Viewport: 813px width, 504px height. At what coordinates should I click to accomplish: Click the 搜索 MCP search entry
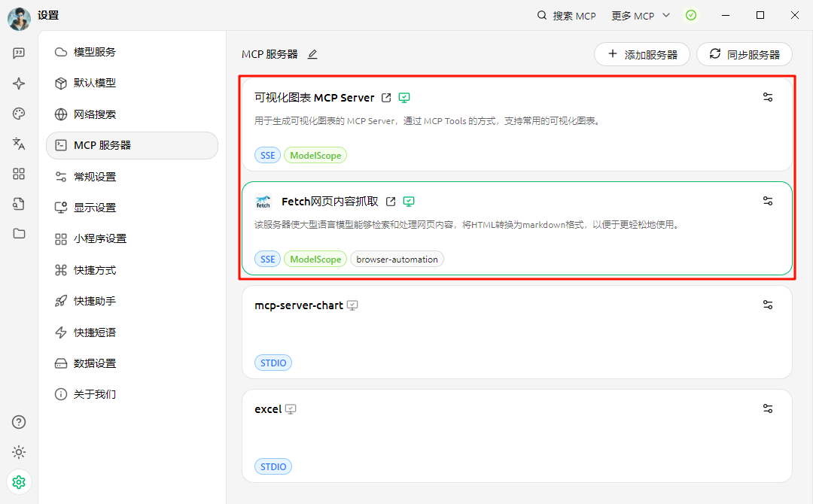[567, 15]
